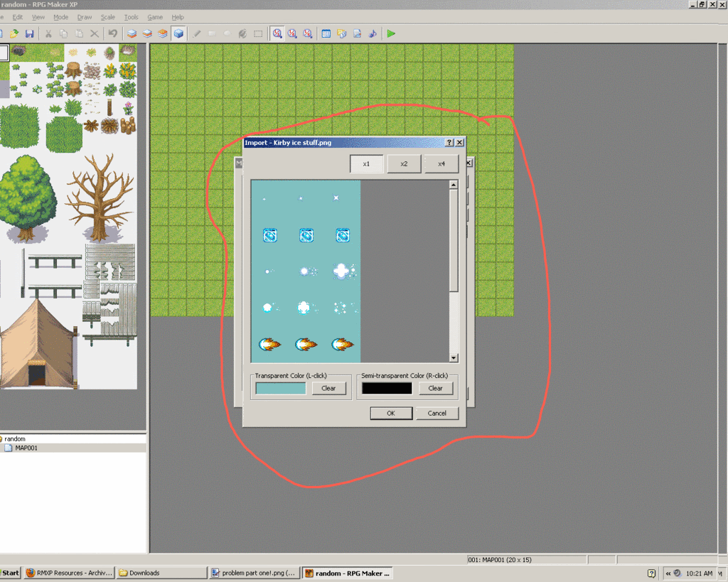Image resolution: width=728 pixels, height=582 pixels.
Task: Close the Import dialog with X
Action: [459, 143]
